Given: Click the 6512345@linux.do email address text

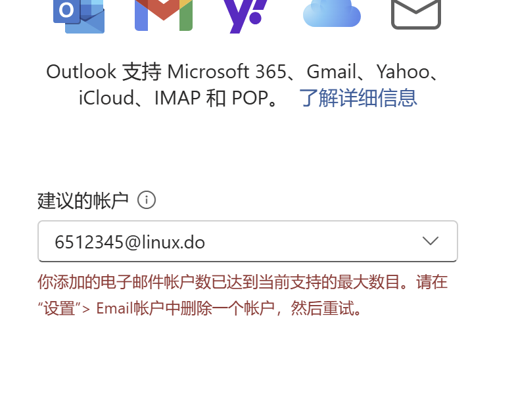Looking at the screenshot, I should pos(129,243).
